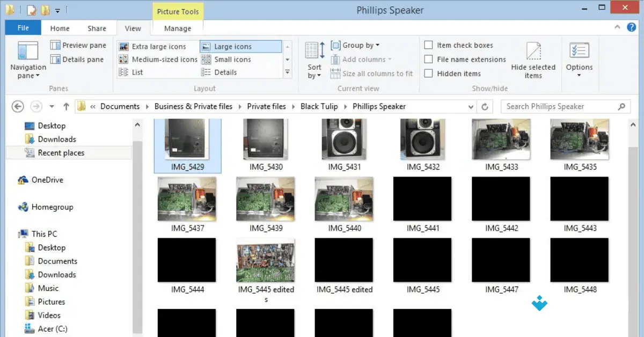Open the folder Options
The width and height of the screenshot is (644, 337).
579,59
